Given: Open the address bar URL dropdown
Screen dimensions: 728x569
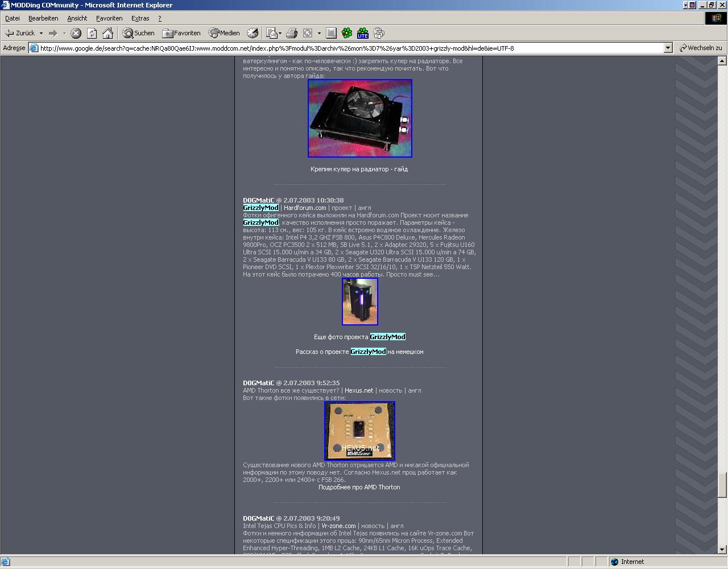Looking at the screenshot, I should (668, 48).
